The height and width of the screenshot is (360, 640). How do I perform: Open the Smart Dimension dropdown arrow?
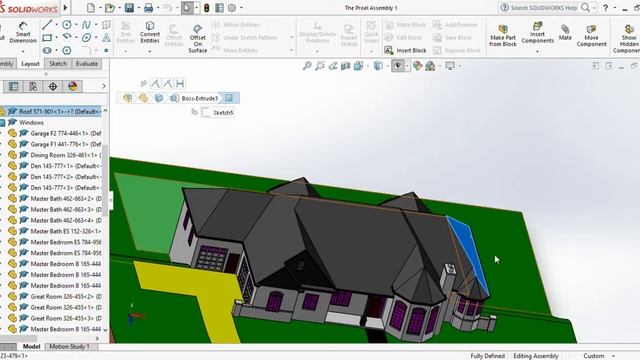click(x=23, y=51)
